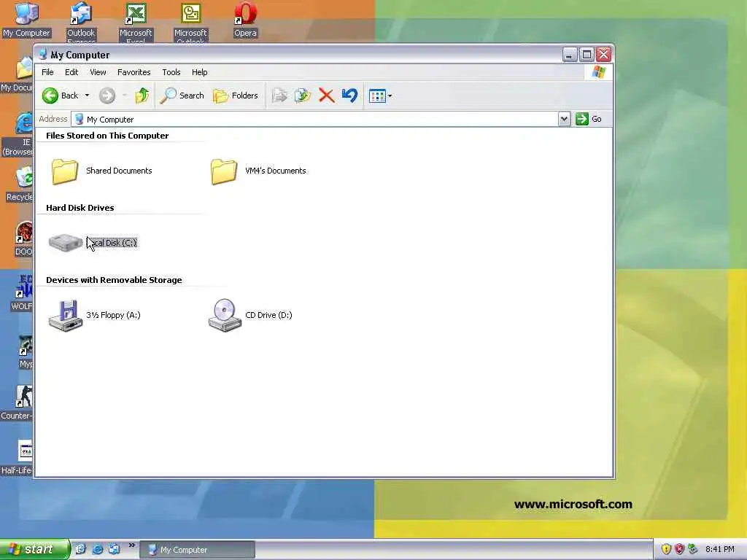Open the Help menu
Viewport: 747px width, 560px height.
point(200,72)
